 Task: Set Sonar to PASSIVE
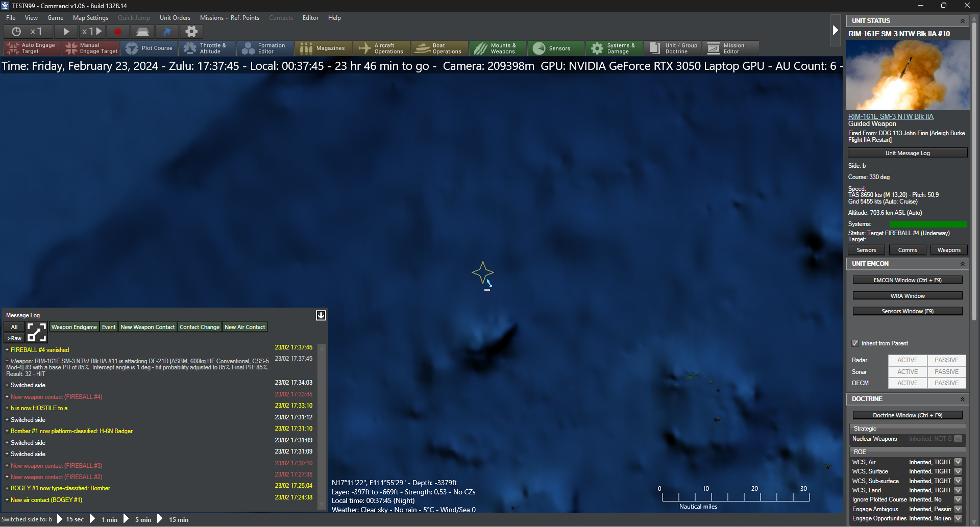point(946,372)
